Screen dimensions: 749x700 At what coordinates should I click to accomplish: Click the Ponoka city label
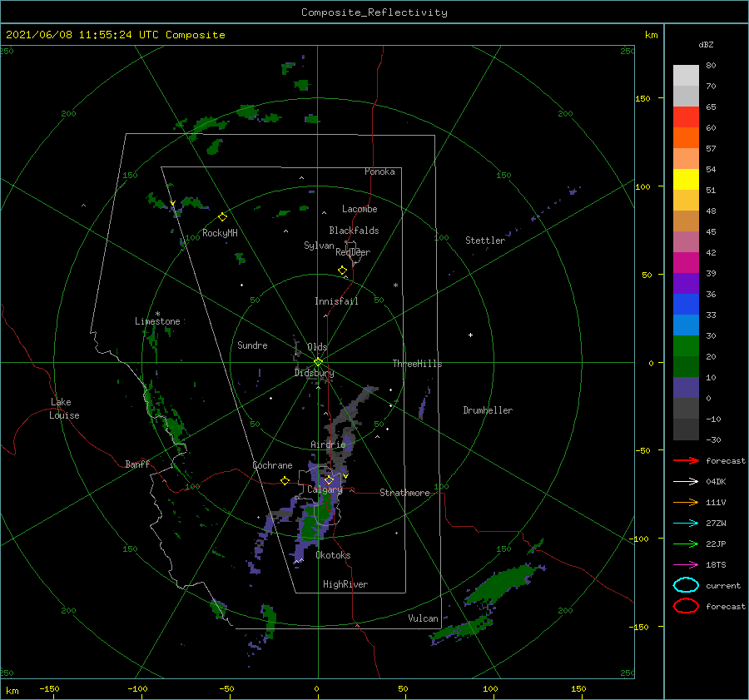[x=379, y=171]
